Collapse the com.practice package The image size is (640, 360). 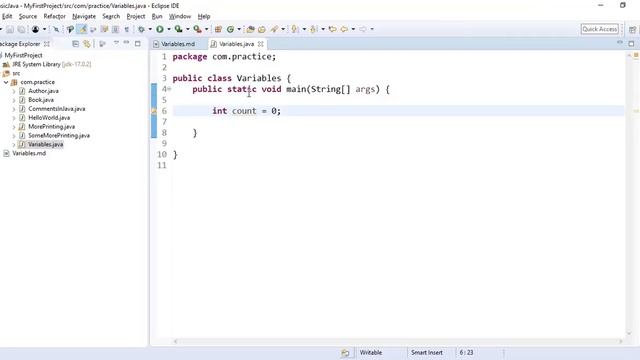(x=6, y=82)
